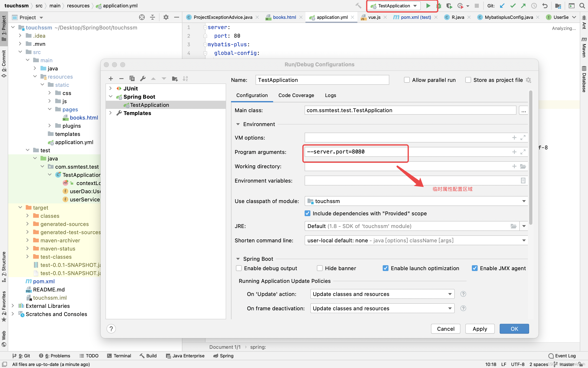588x368 pixels.
Task: Click the Cancel button
Action: tap(445, 329)
